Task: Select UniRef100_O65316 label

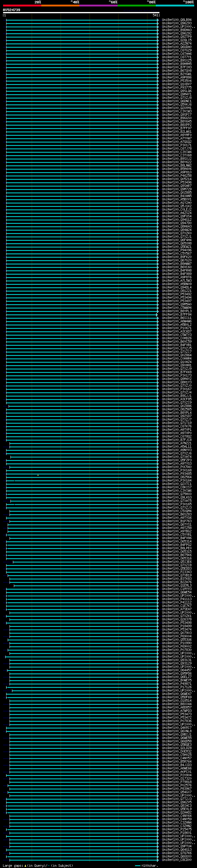Action: [x=177, y=558]
